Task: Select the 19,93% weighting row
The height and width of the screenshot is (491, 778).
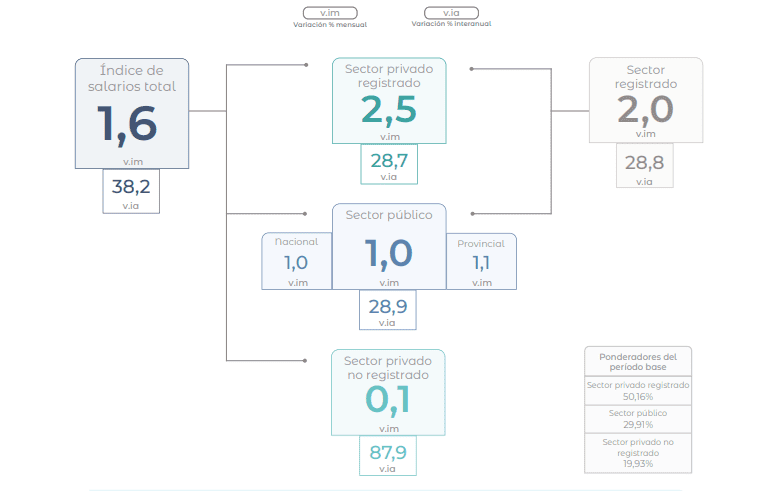Action: (x=638, y=453)
